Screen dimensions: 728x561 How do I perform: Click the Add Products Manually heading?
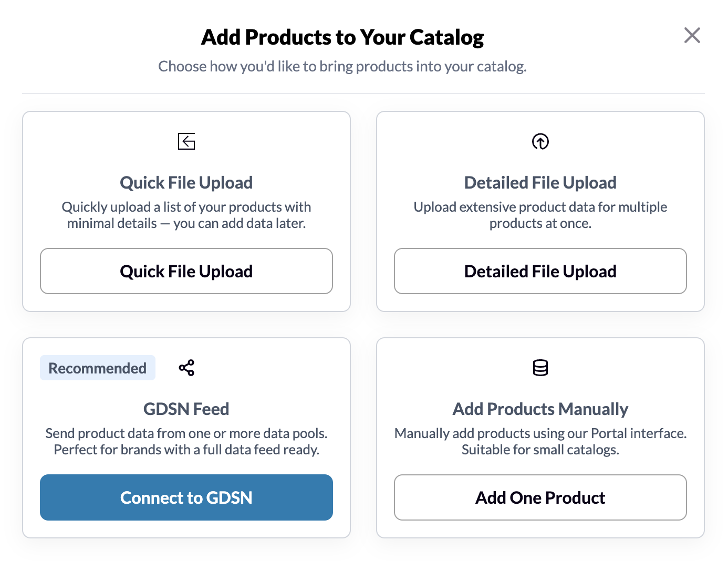[x=540, y=409]
